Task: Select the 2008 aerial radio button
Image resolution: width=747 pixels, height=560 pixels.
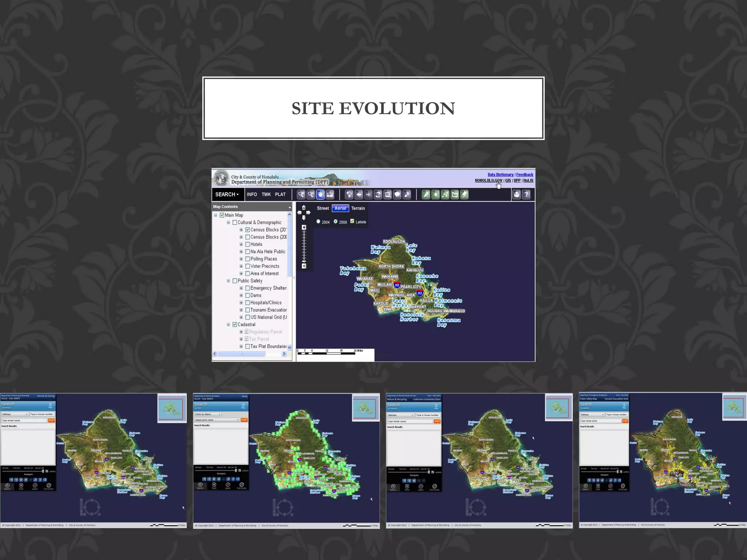Action: click(336, 222)
